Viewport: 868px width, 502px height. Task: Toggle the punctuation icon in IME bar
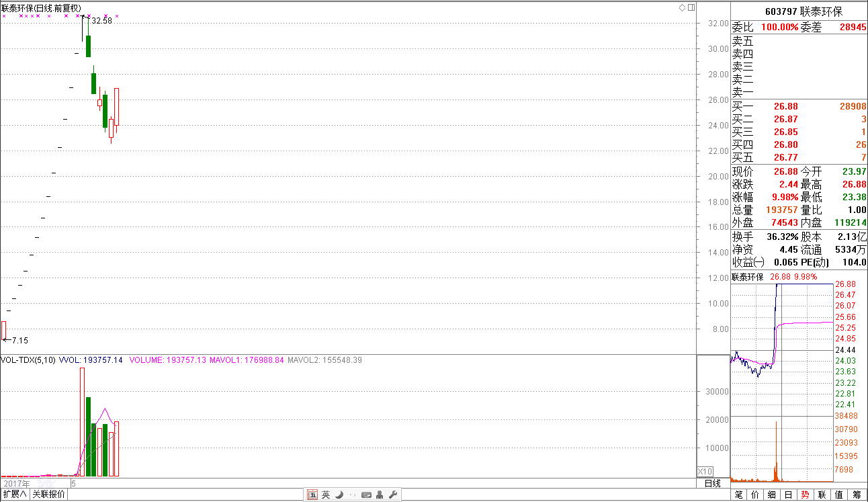353,495
